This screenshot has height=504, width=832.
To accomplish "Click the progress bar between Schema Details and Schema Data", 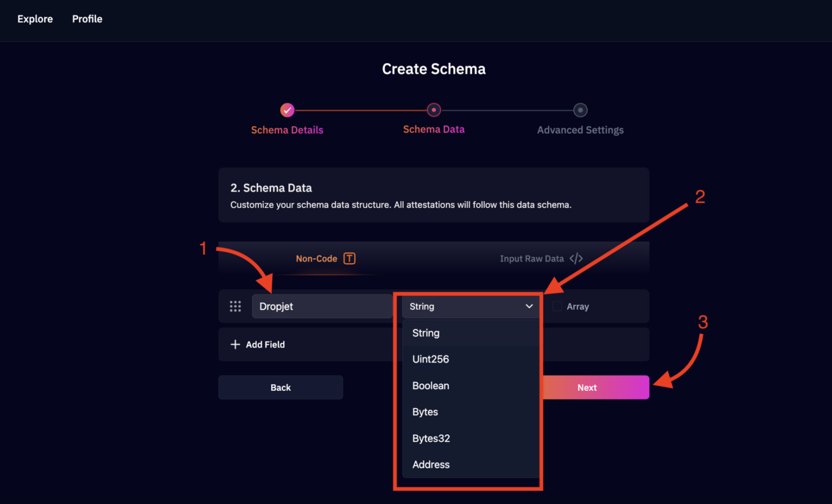I will 360,109.
